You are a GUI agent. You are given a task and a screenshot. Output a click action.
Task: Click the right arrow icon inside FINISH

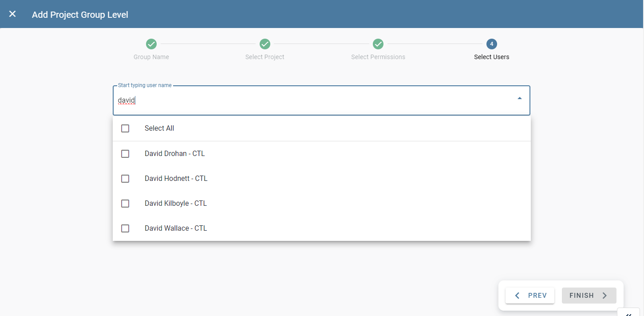(x=604, y=295)
